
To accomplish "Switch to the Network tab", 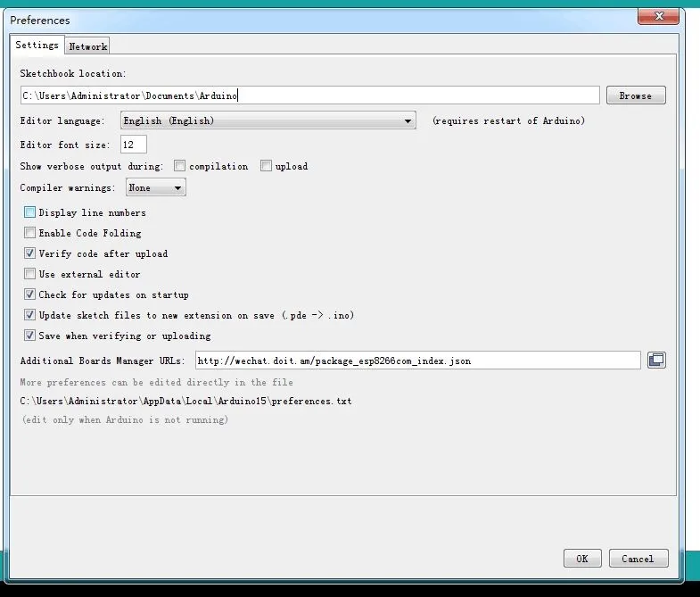I will pos(88,46).
